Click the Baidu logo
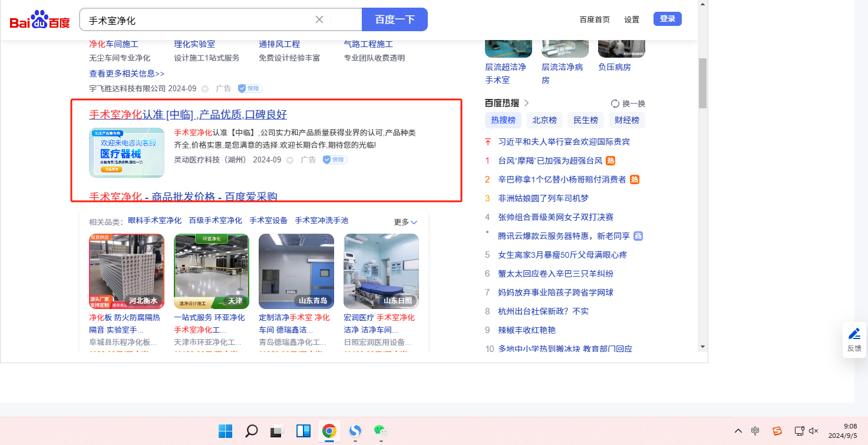This screenshot has width=868, height=445. (39, 20)
